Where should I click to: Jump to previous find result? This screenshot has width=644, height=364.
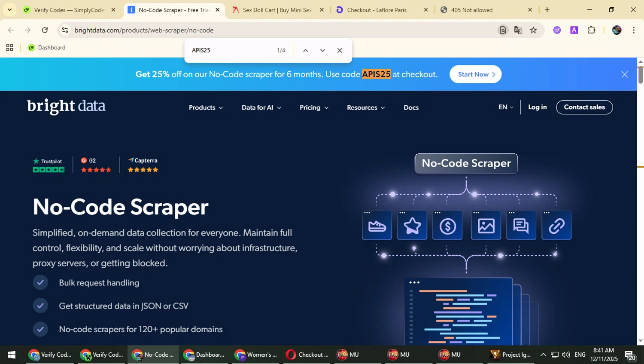pos(305,50)
